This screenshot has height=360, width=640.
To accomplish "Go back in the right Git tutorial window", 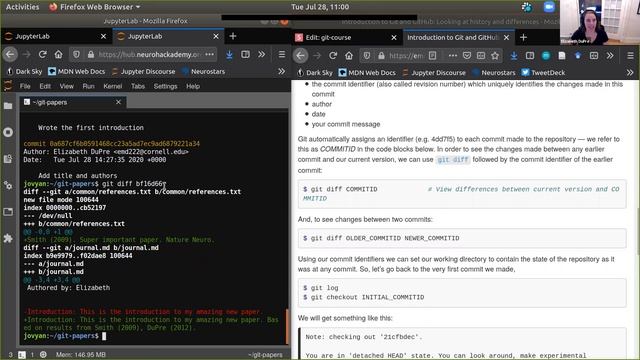I will click(301, 56).
